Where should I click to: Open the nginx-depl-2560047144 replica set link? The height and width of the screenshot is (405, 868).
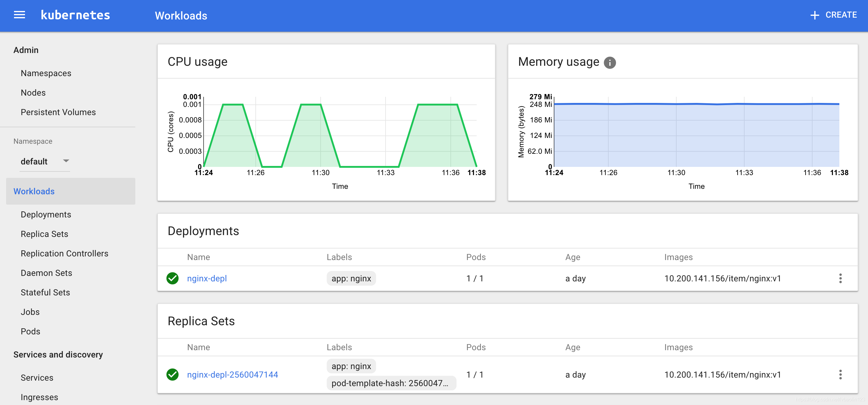pyautogui.click(x=232, y=374)
